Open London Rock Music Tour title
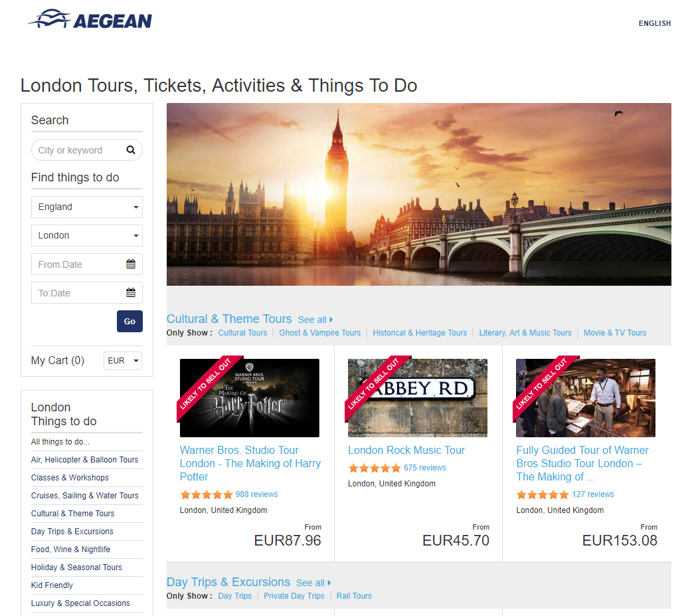694x616 pixels. click(x=406, y=451)
